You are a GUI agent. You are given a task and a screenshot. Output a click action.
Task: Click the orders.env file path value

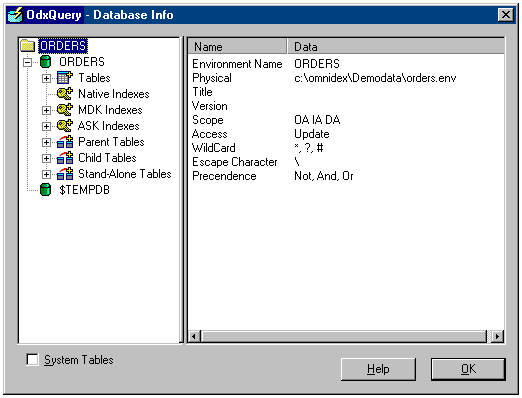coord(375,78)
